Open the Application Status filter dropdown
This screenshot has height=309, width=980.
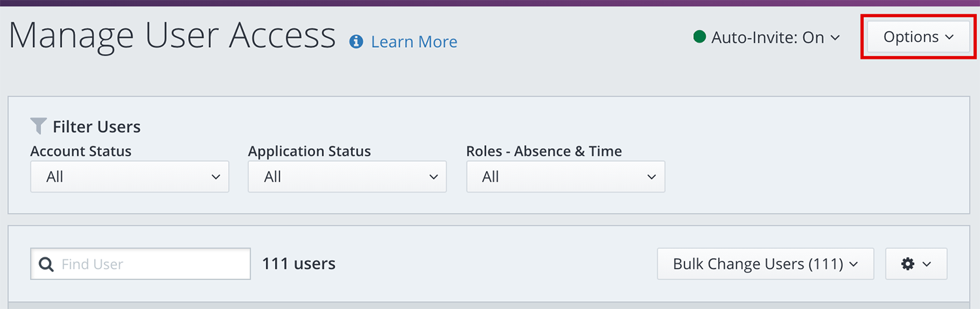click(x=347, y=177)
